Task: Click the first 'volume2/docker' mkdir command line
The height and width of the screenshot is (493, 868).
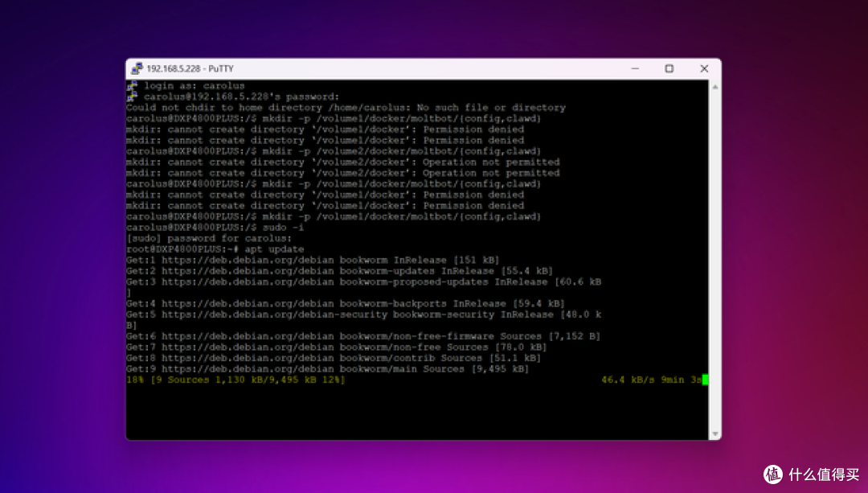Action: [x=334, y=151]
